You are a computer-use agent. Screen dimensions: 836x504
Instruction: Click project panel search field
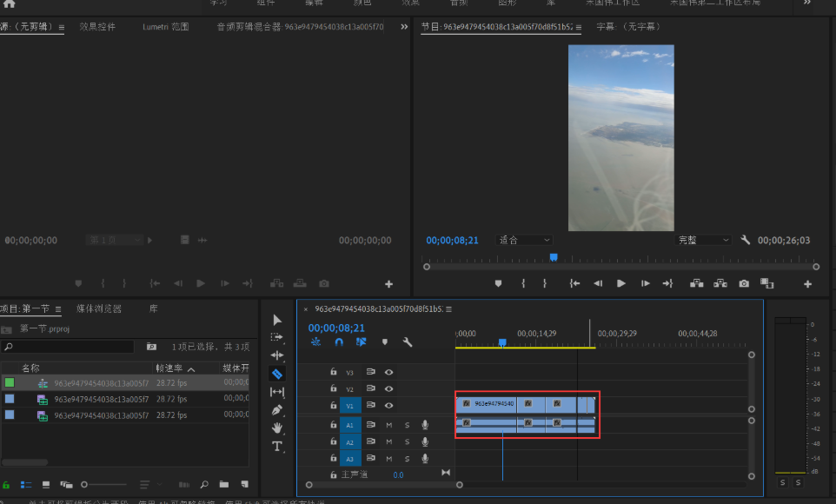click(x=68, y=347)
